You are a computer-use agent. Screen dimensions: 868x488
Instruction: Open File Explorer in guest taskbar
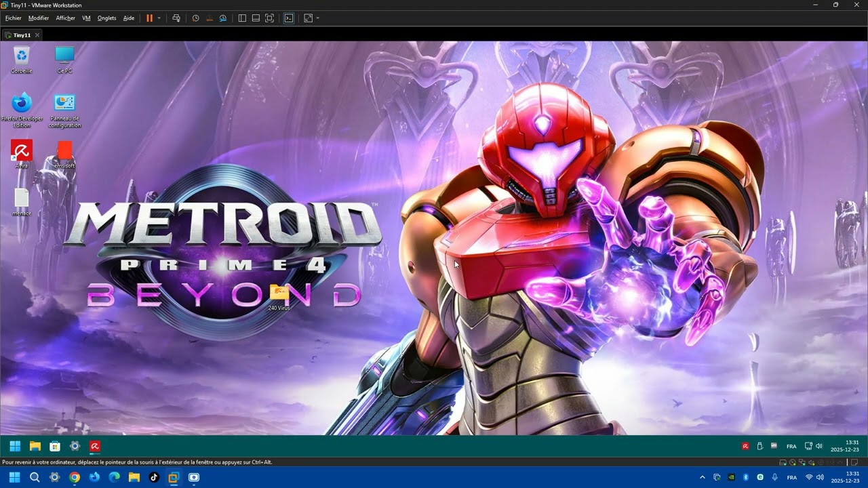[35, 446]
